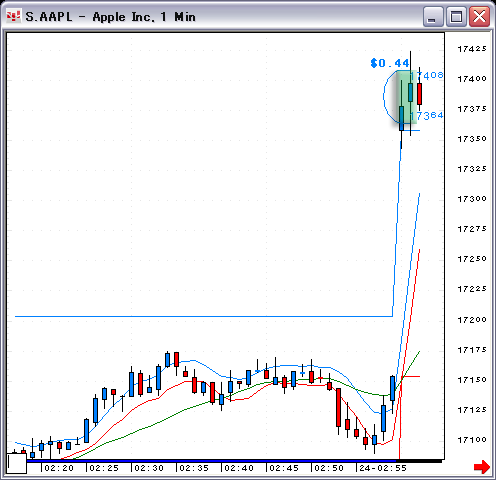Click the 17408 blue price label

point(428,75)
